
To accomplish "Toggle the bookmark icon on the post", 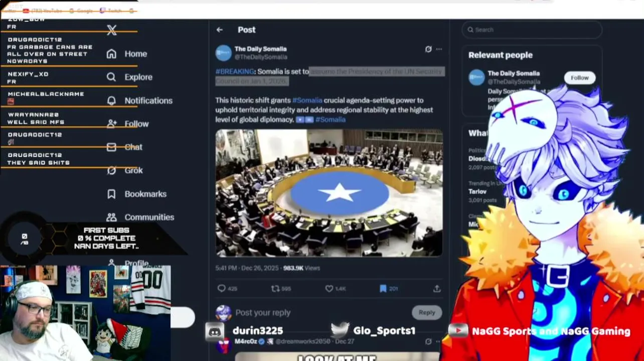I will pyautogui.click(x=383, y=288).
